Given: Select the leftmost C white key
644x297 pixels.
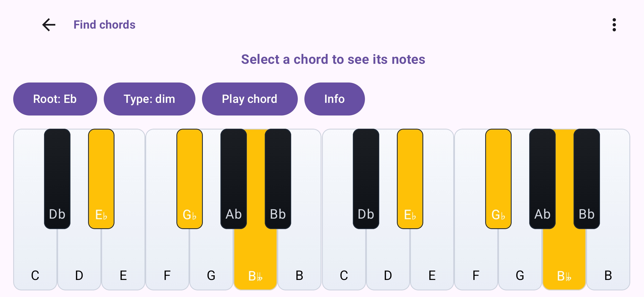Looking at the screenshot, I should [x=35, y=261].
